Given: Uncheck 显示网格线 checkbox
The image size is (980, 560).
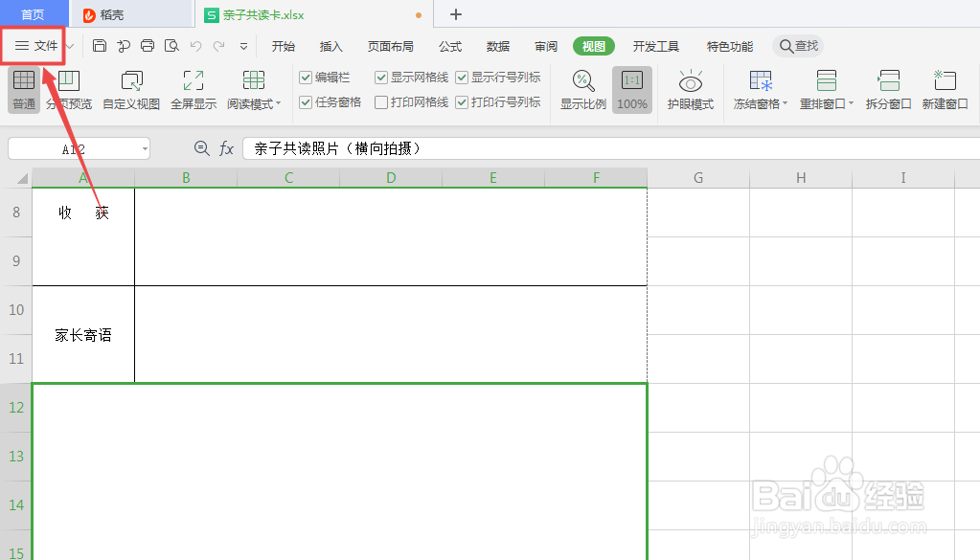Looking at the screenshot, I should [381, 78].
